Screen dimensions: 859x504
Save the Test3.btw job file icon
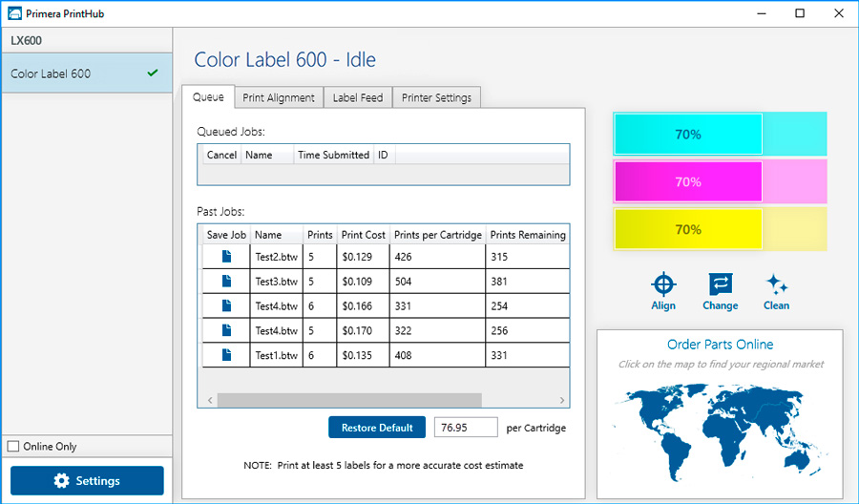(226, 281)
